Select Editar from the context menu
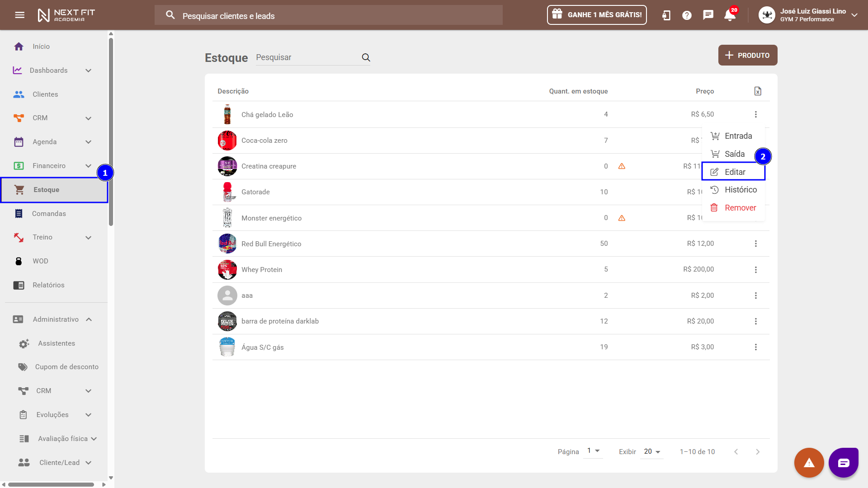Viewport: 868px width, 488px height. pos(734,172)
